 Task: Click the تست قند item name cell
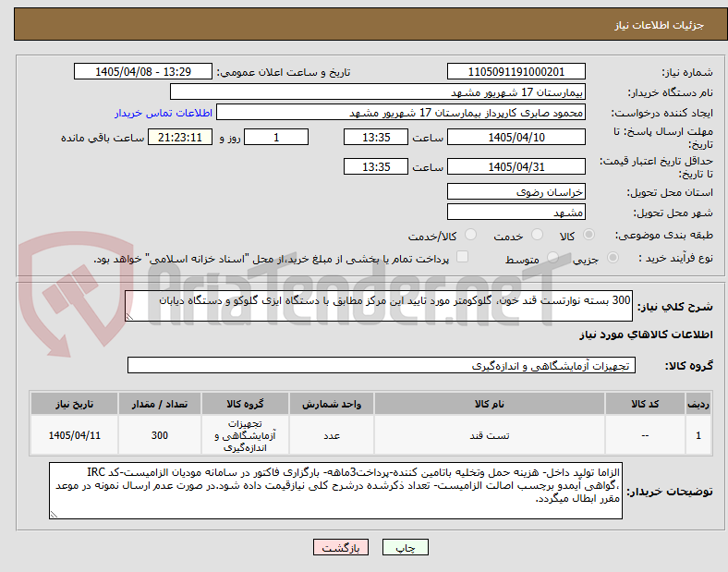490,435
